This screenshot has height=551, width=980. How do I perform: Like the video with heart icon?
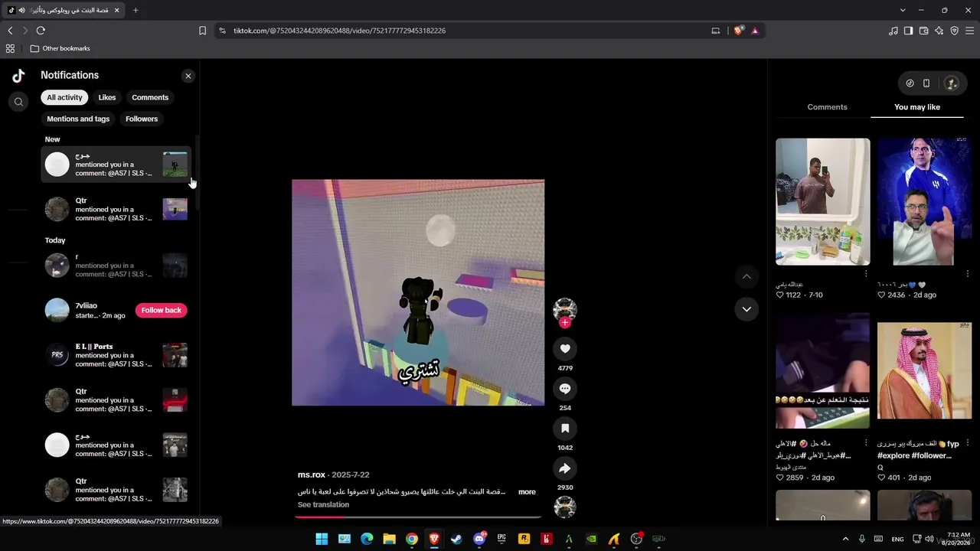point(565,349)
